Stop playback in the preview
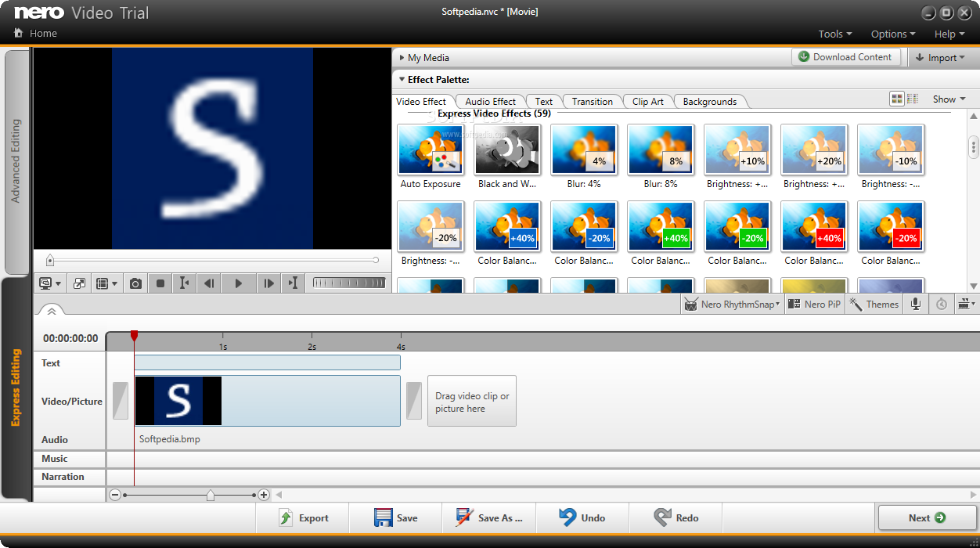This screenshot has height=548, width=980. (x=160, y=283)
